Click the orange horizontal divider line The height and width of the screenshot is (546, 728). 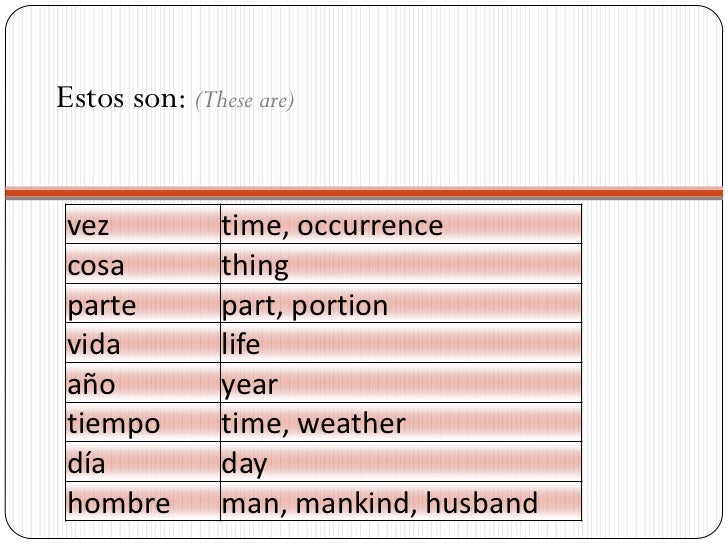pos(364,193)
